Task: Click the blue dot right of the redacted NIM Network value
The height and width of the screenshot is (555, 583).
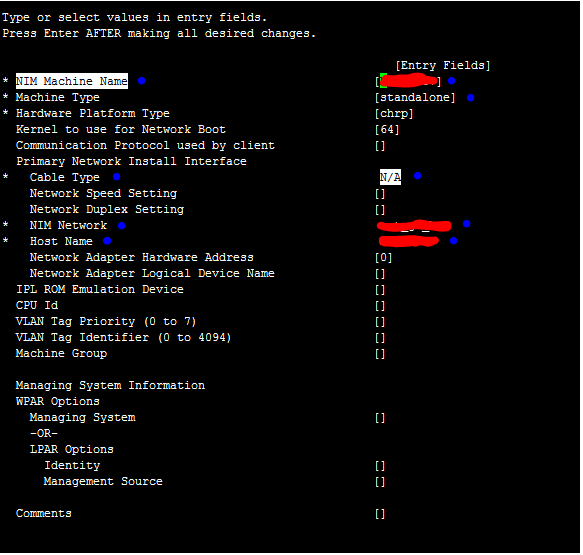Action: coord(467,224)
